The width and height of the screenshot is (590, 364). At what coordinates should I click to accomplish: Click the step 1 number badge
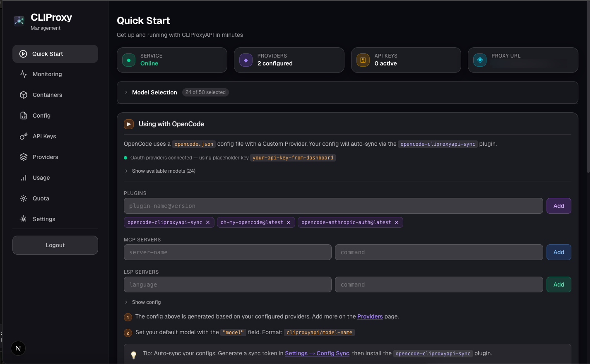[x=128, y=317]
